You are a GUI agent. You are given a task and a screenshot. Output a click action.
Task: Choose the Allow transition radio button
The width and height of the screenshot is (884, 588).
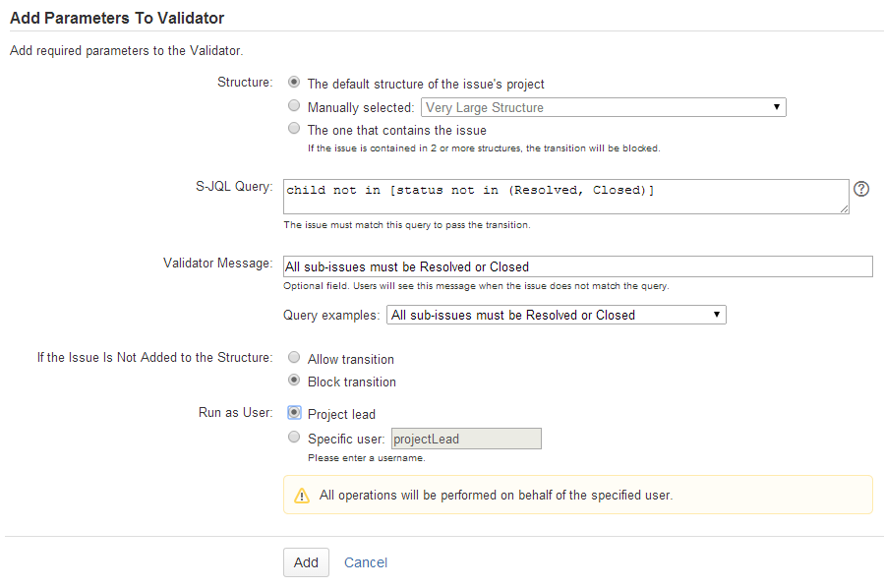tap(294, 358)
